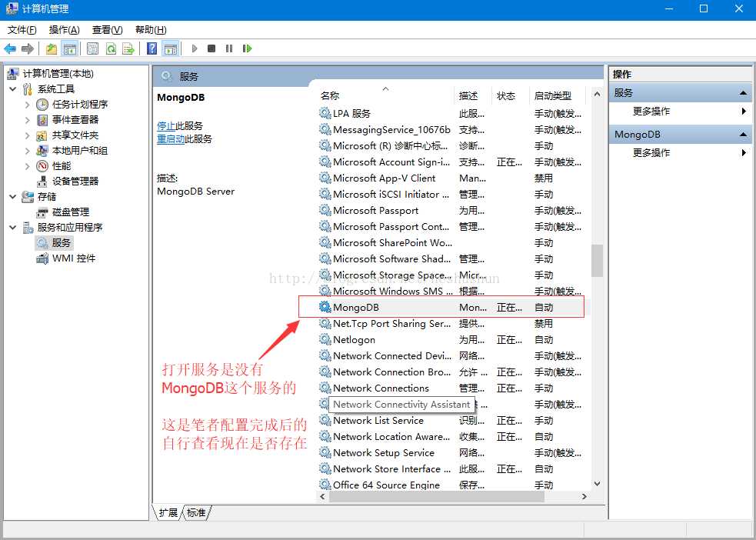
Task: Collapse the 服务和应用程序 tree node
Action: click(13, 228)
